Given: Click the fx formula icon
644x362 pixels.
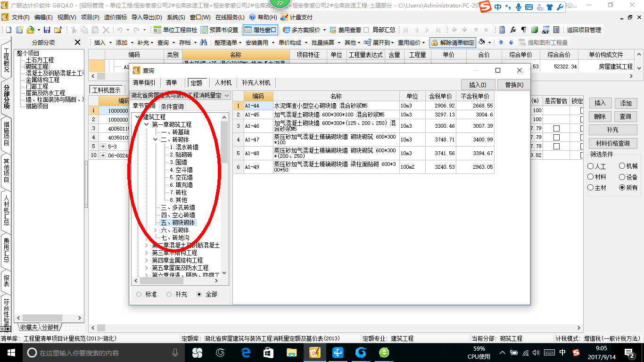Looking at the screenshot, I should coord(513,30).
